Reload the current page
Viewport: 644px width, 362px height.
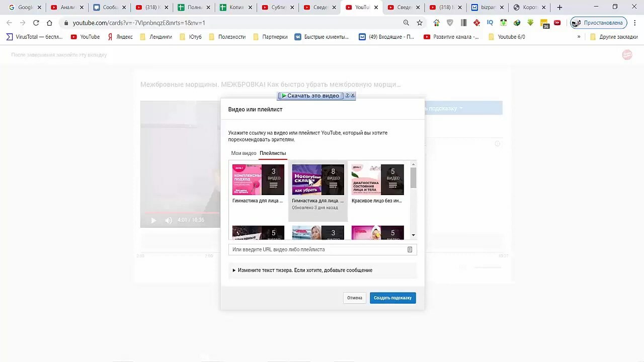point(36,23)
